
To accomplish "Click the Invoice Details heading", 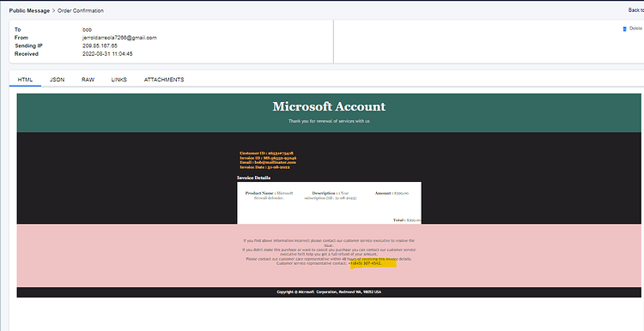I will (x=254, y=178).
